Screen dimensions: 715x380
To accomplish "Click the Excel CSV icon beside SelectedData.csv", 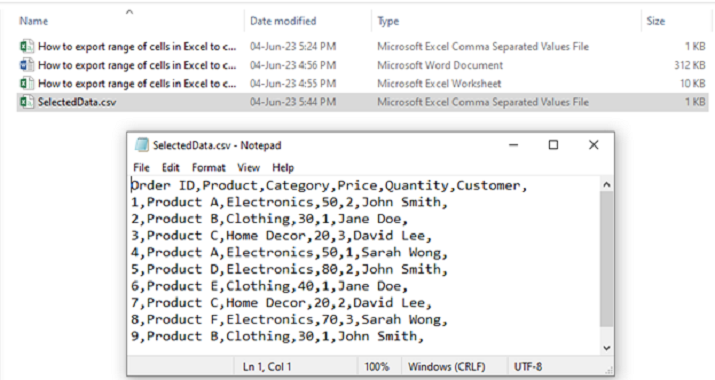I will coord(26,102).
